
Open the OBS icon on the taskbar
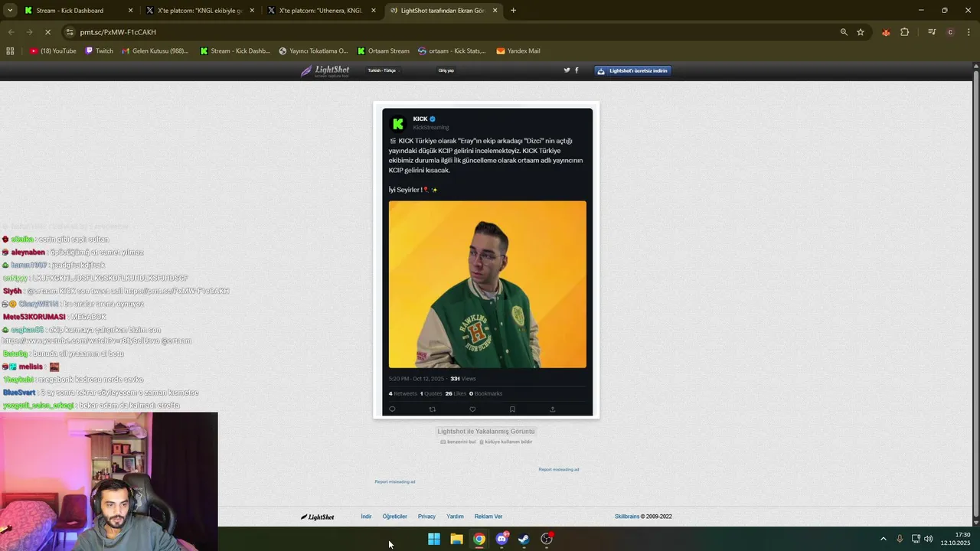(x=547, y=539)
